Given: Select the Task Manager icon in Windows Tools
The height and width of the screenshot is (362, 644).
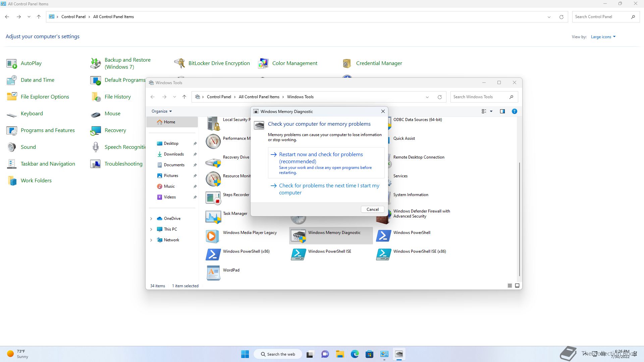Looking at the screenshot, I should (x=213, y=217).
